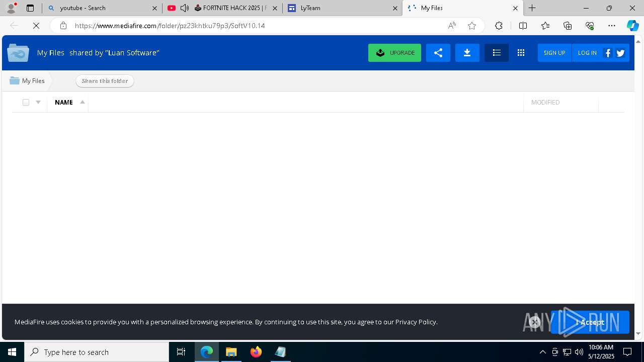This screenshot has width=644, height=362.
Task: Click the MediaFire folder logo
Action: point(18,52)
